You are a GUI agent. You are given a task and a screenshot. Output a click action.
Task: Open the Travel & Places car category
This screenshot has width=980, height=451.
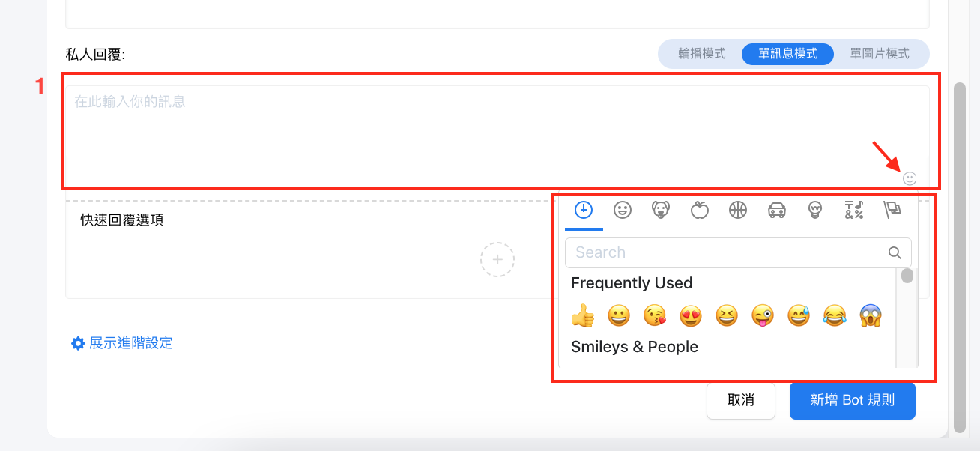tap(777, 210)
